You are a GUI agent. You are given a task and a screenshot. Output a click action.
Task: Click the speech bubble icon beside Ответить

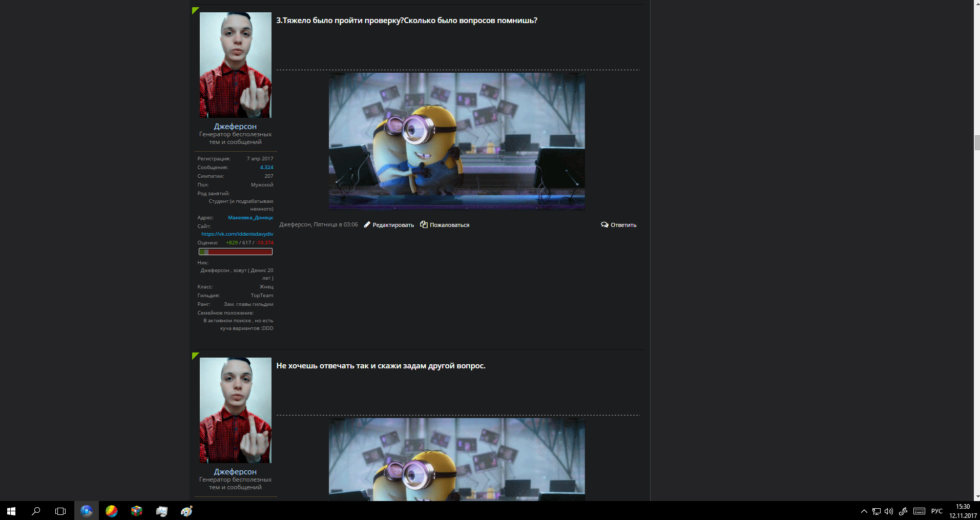604,224
